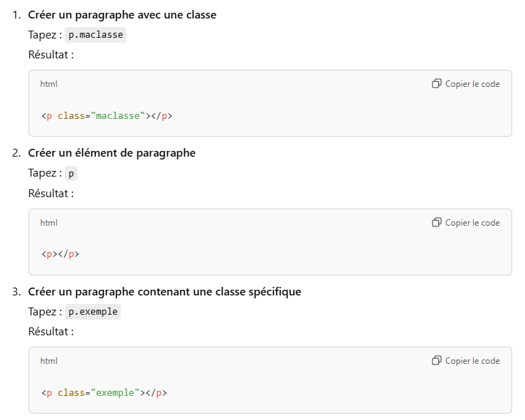Click the first "Résultat :" label
The height and width of the screenshot is (420, 525).
click(51, 55)
